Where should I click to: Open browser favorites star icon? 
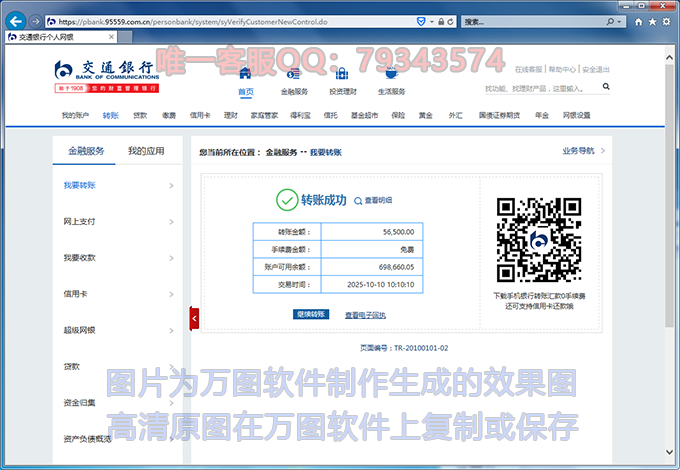[x=653, y=21]
